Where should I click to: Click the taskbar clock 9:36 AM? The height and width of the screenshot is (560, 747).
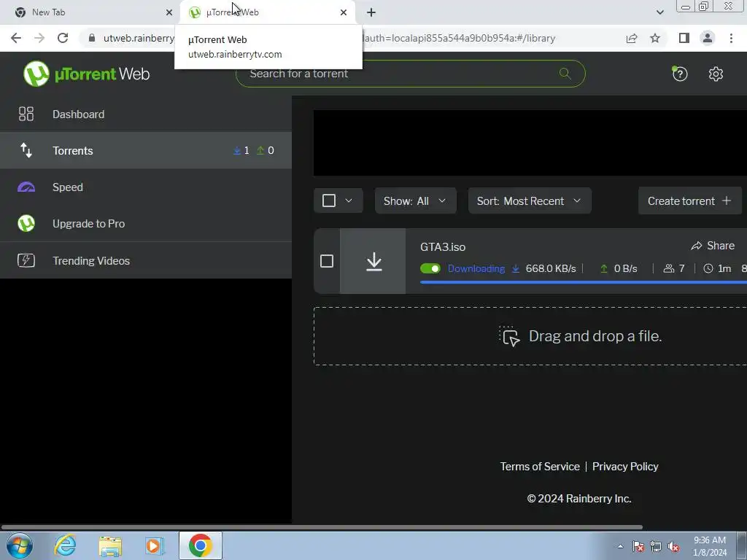tap(710, 540)
